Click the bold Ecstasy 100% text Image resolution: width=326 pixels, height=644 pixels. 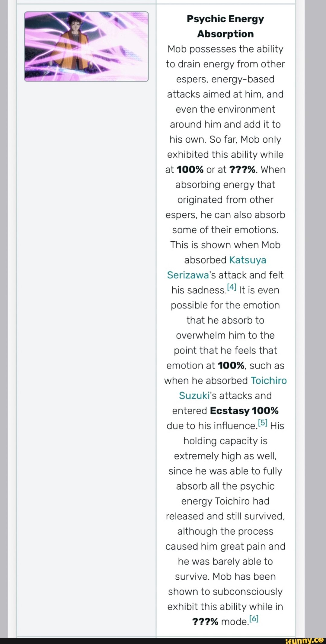click(x=244, y=411)
